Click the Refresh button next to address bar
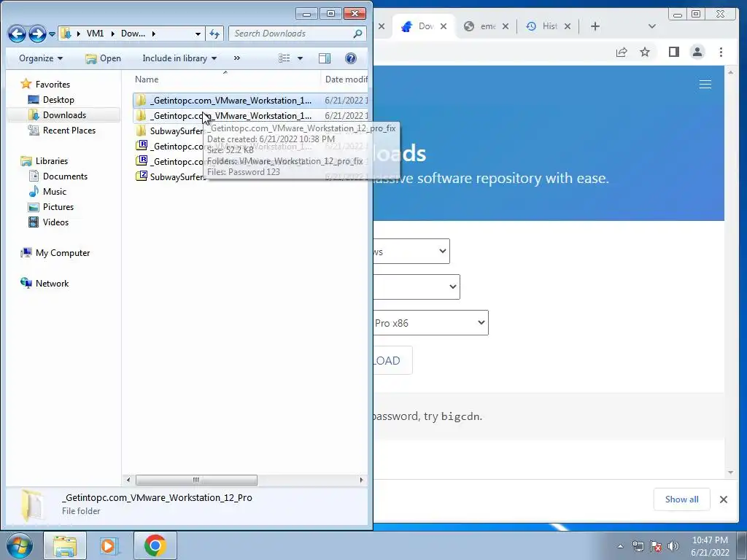The height and width of the screenshot is (560, 747). click(x=215, y=34)
